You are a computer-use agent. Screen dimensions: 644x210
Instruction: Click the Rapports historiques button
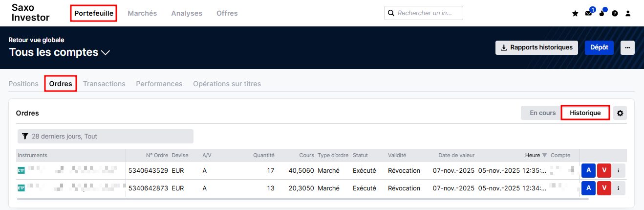537,47
